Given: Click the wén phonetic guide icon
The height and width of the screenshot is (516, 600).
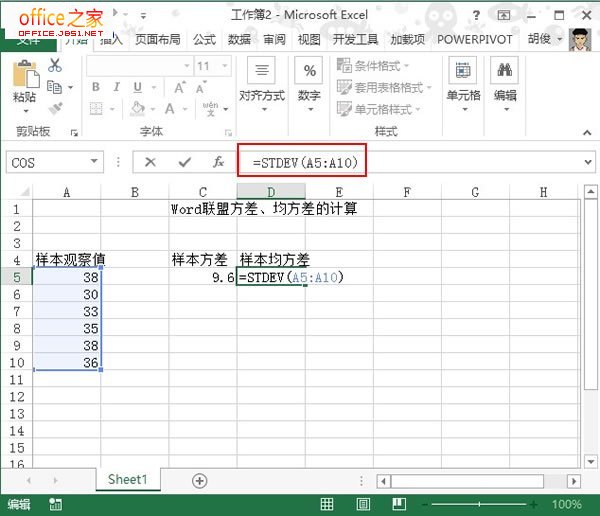Looking at the screenshot, I should 210,109.
